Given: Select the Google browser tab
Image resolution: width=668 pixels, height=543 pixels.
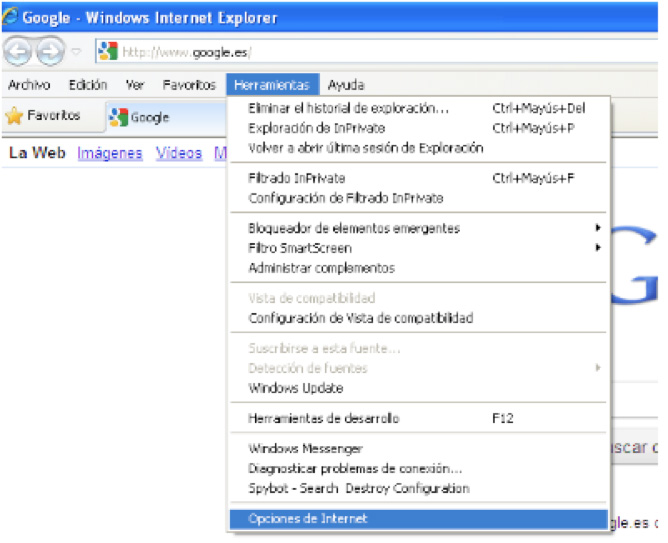Looking at the screenshot, I should [166, 117].
